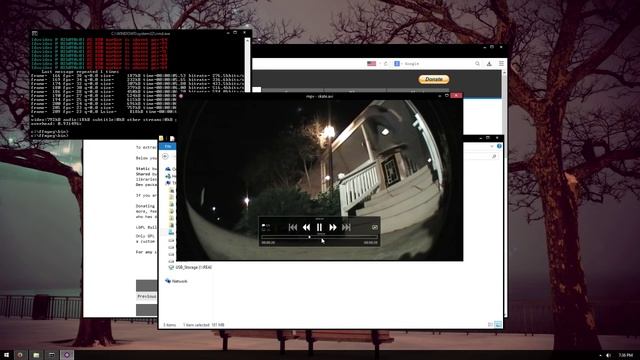Open the browser downloads icon
The width and height of the screenshot is (640, 360).
489,64
